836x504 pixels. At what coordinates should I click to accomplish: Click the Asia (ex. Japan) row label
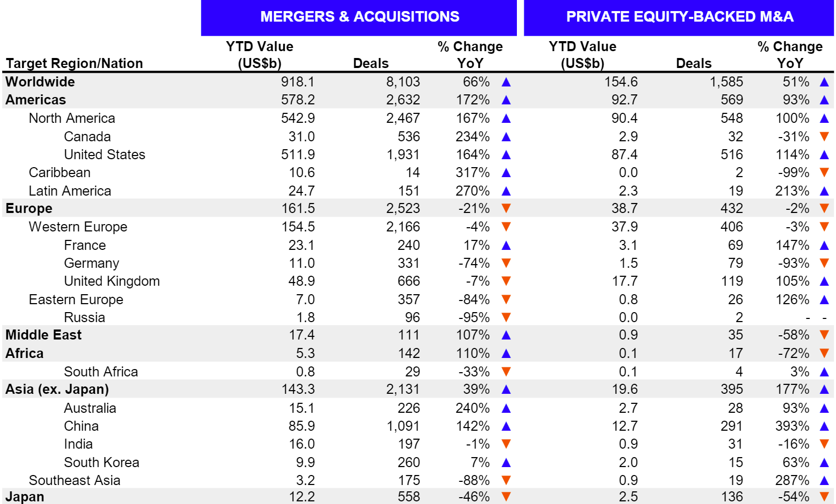click(57, 390)
